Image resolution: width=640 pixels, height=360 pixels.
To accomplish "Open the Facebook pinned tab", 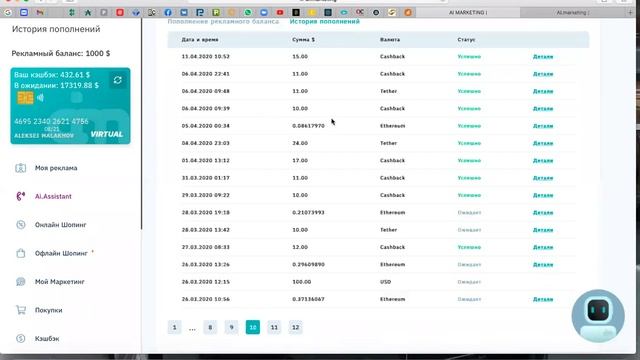I will click(168, 13).
